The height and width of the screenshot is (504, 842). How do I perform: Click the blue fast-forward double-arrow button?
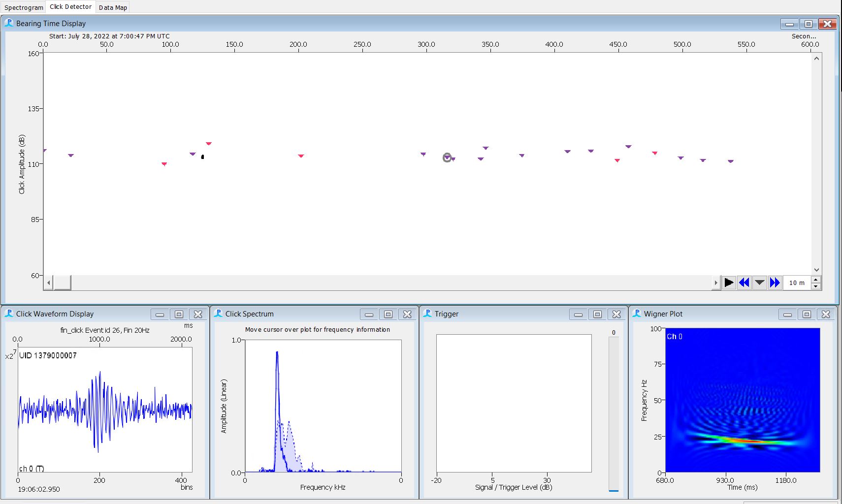click(x=775, y=283)
